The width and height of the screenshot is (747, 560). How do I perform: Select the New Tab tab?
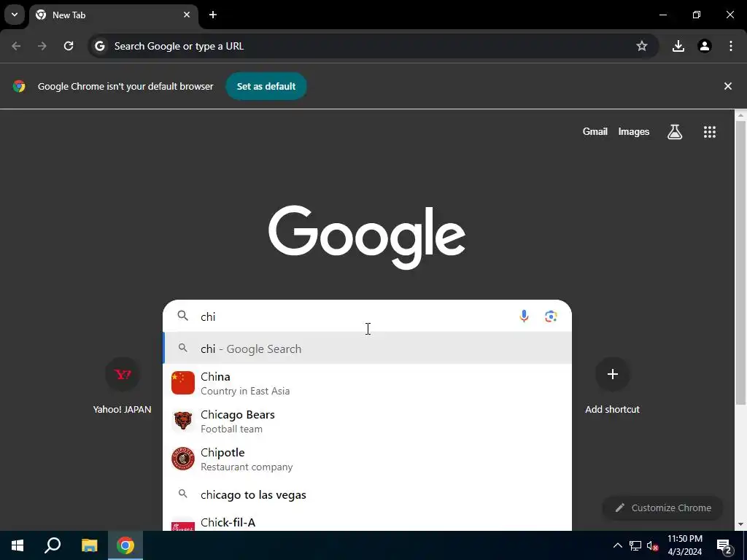point(113,15)
